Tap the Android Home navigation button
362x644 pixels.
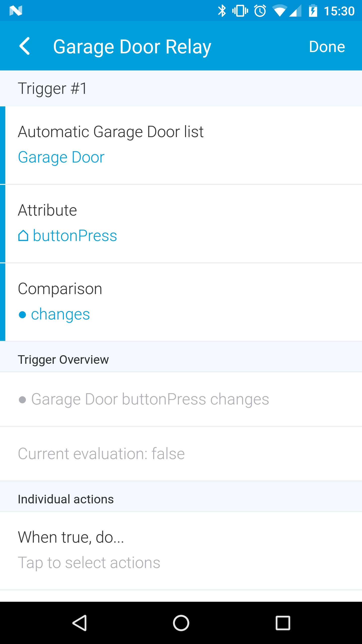(181, 623)
